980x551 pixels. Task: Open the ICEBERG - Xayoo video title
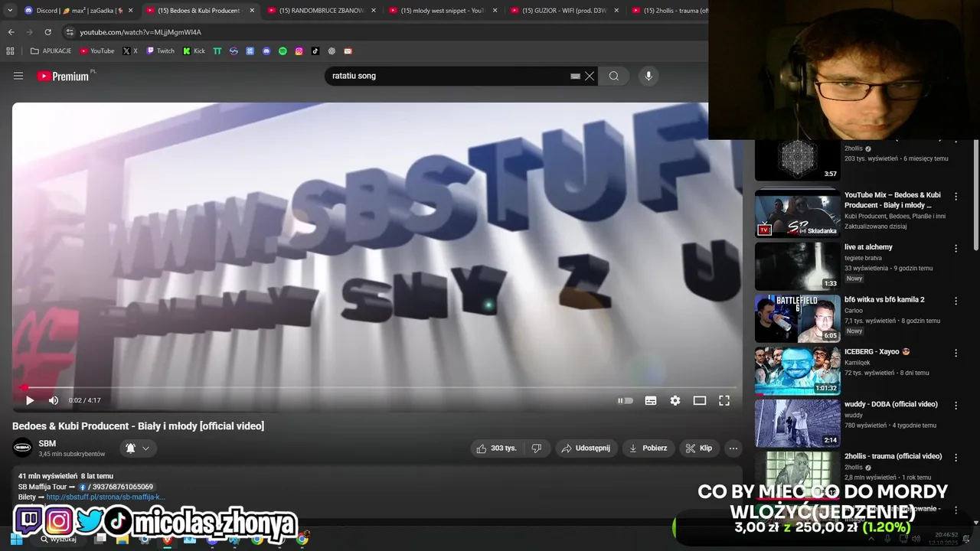point(877,352)
